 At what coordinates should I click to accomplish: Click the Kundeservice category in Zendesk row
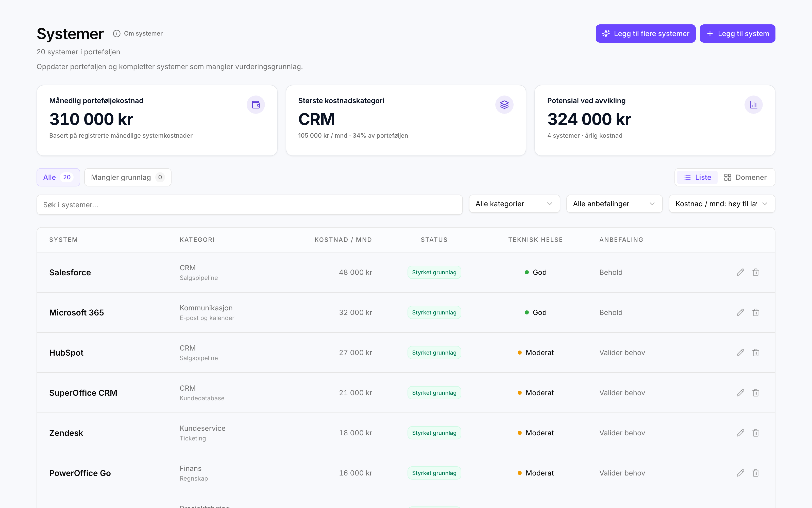tap(203, 428)
